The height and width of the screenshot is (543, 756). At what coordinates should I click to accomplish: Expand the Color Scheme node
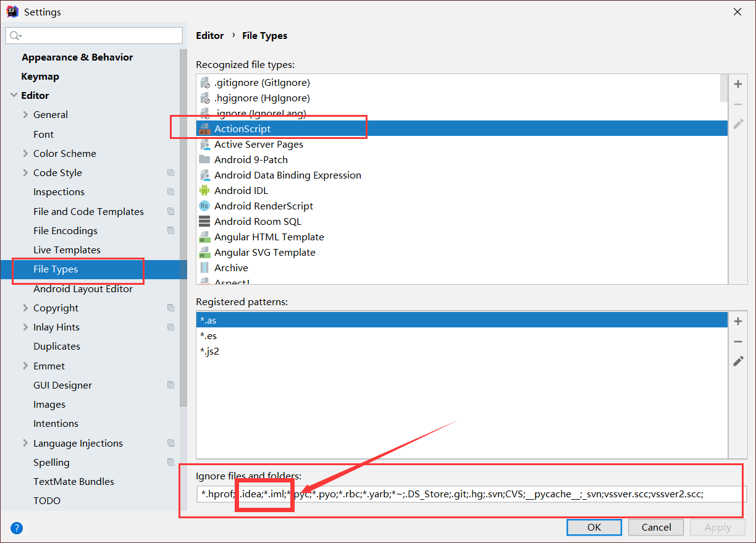(25, 154)
